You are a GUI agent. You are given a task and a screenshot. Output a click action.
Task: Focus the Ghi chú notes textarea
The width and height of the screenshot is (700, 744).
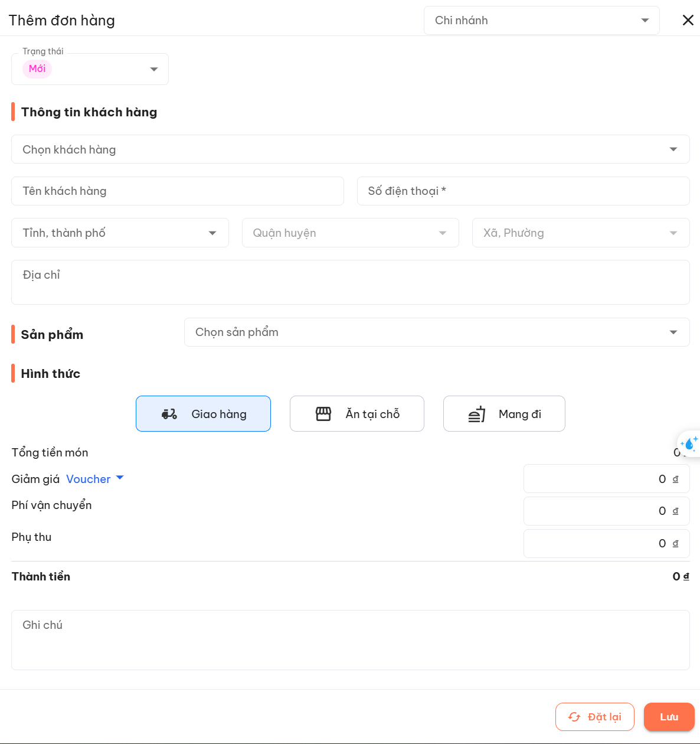click(x=350, y=640)
